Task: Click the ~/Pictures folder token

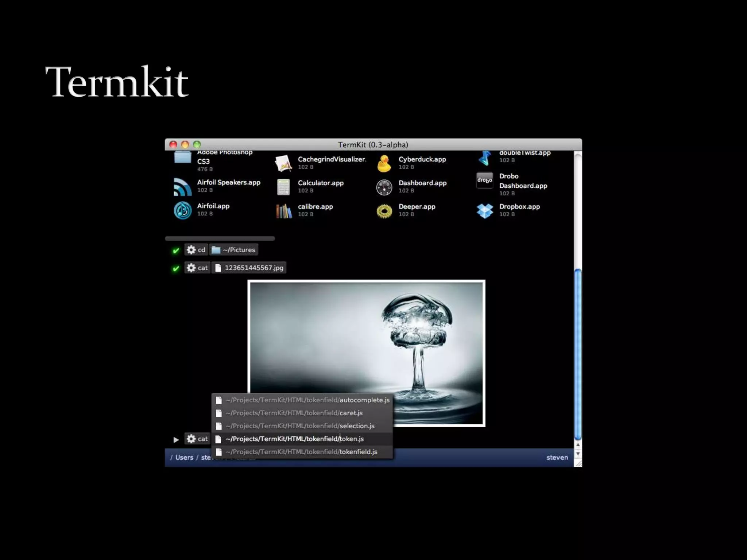Action: pos(234,250)
